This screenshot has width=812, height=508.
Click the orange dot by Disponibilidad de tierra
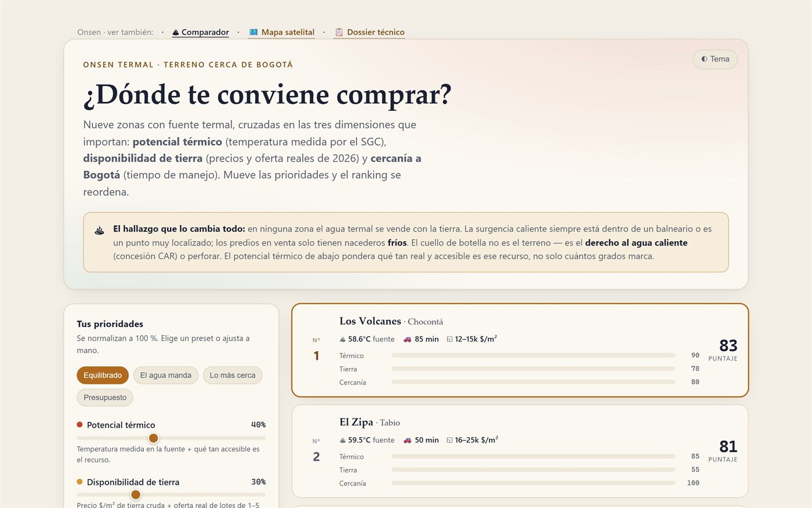click(80, 482)
